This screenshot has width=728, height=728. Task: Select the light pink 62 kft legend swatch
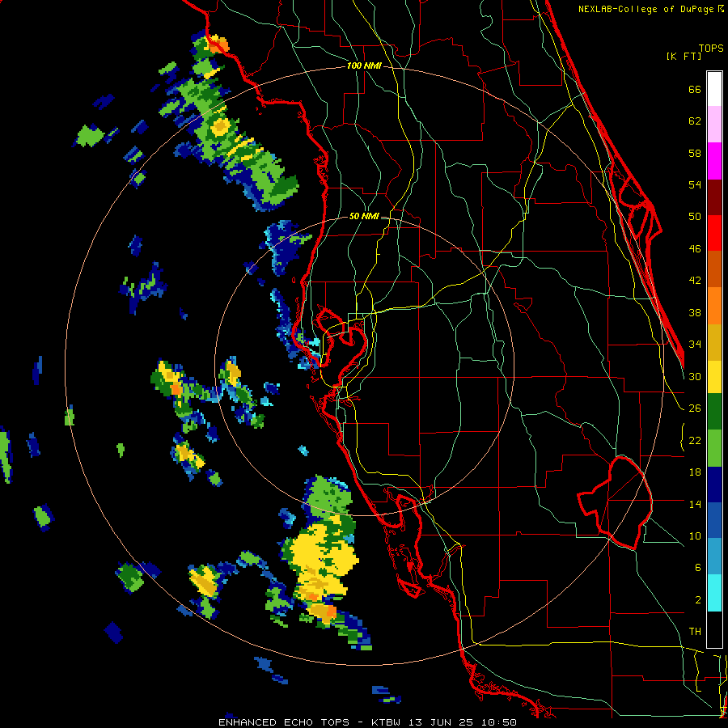[x=714, y=125]
